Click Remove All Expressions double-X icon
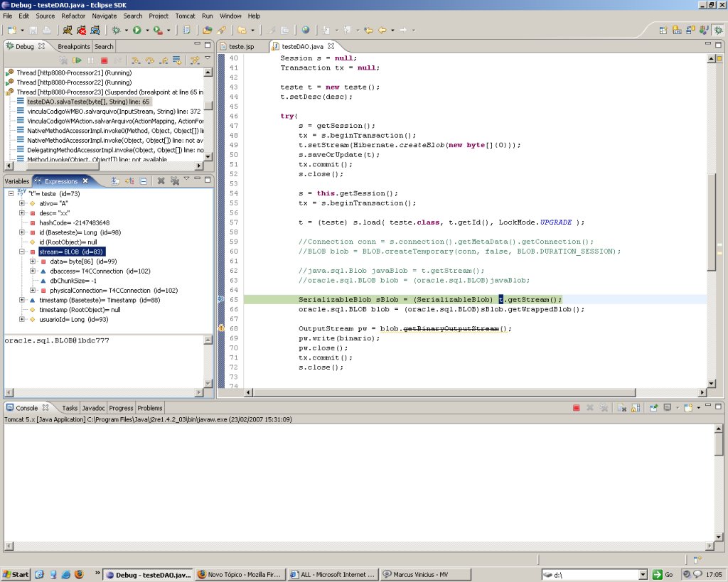Image resolution: width=728 pixels, height=582 pixels. pos(175,181)
